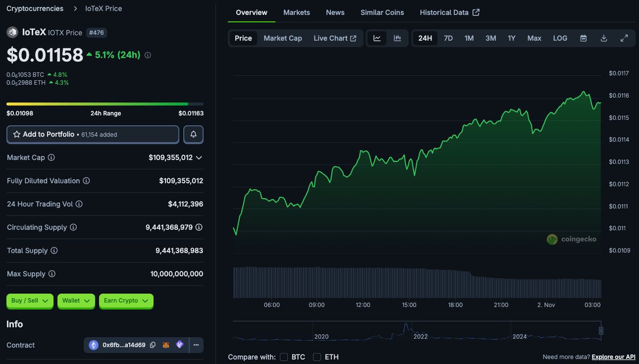Open the Explore our API link
This screenshot has width=639, height=364.
[x=613, y=357]
